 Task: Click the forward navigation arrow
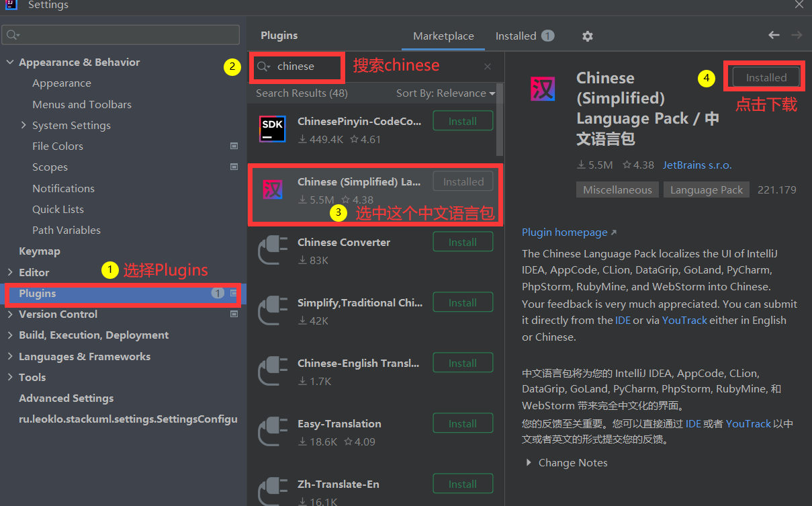tap(797, 35)
